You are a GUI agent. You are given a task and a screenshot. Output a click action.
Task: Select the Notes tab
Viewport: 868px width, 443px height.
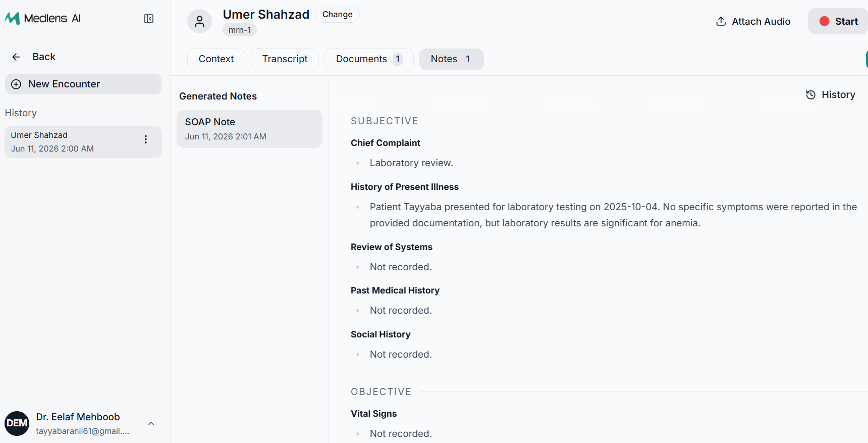[x=451, y=59]
